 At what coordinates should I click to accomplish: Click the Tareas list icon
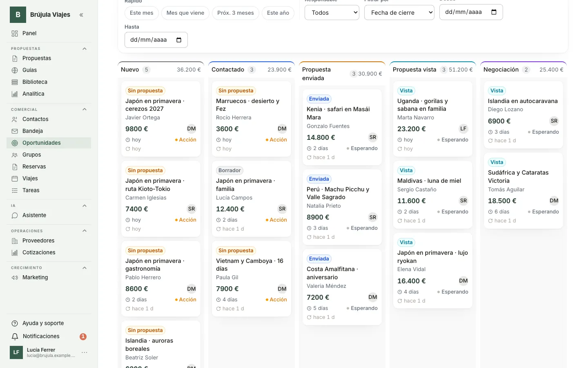(15, 191)
